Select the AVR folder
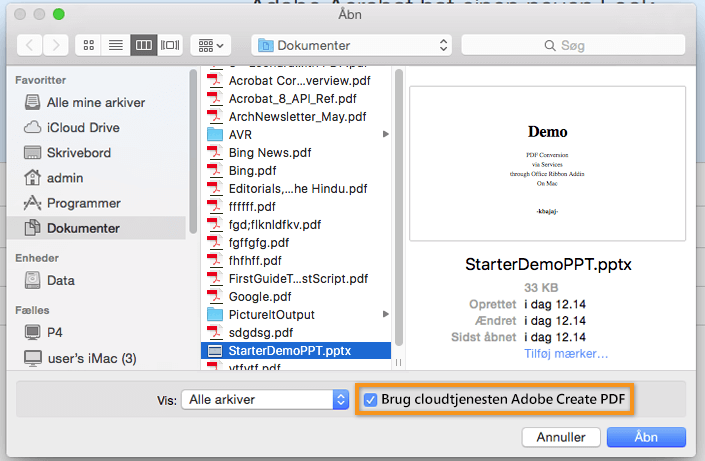 296,134
